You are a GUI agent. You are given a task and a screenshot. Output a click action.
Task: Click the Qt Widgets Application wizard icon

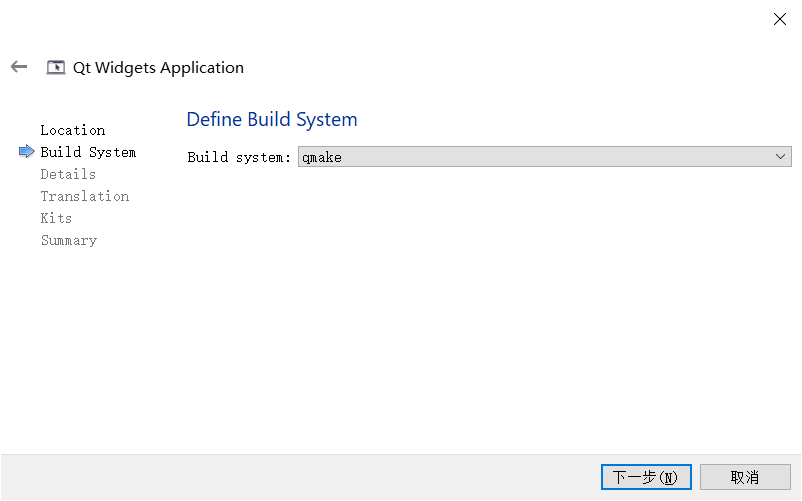[56, 67]
